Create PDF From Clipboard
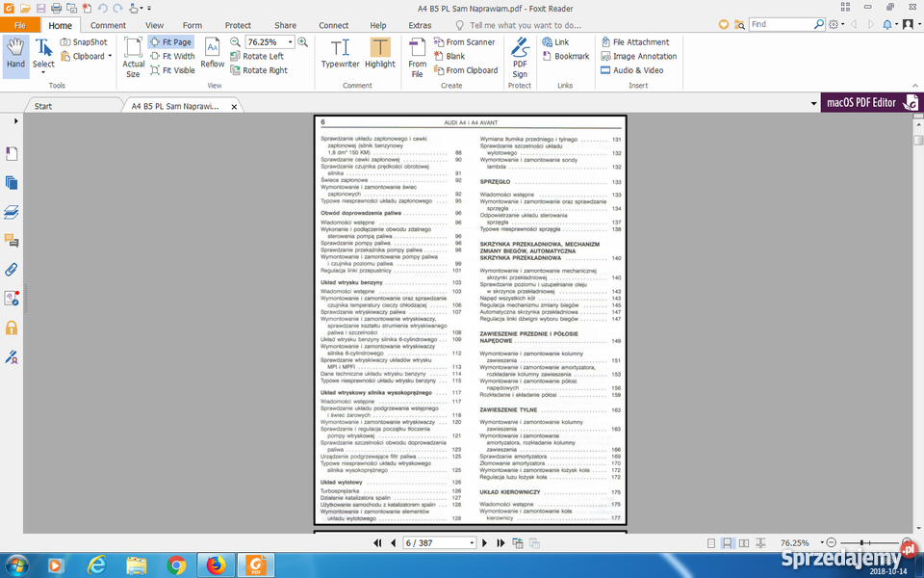The width and height of the screenshot is (924, 578). pyautogui.click(x=466, y=70)
